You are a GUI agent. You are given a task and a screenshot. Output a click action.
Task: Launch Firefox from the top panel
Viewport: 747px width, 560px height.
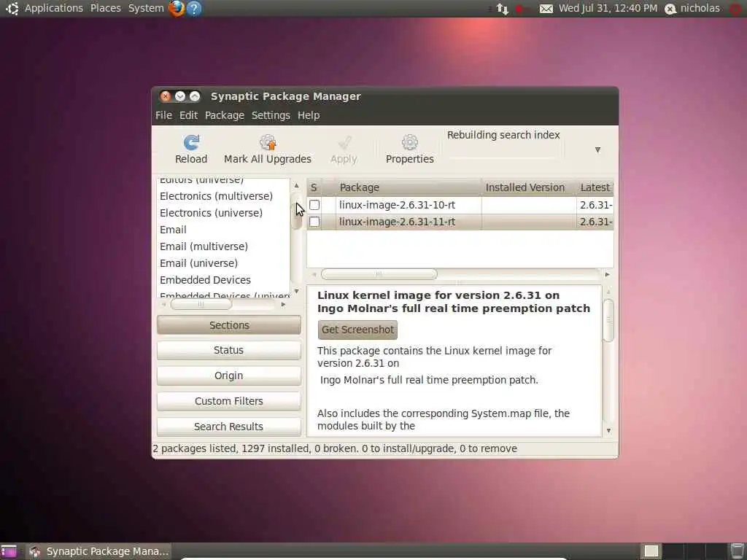(x=177, y=8)
